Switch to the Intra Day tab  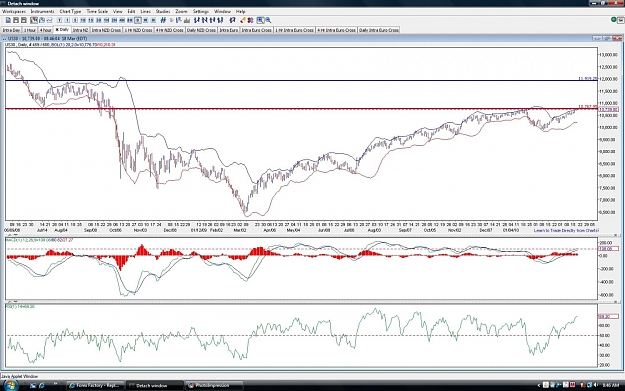tap(11, 30)
